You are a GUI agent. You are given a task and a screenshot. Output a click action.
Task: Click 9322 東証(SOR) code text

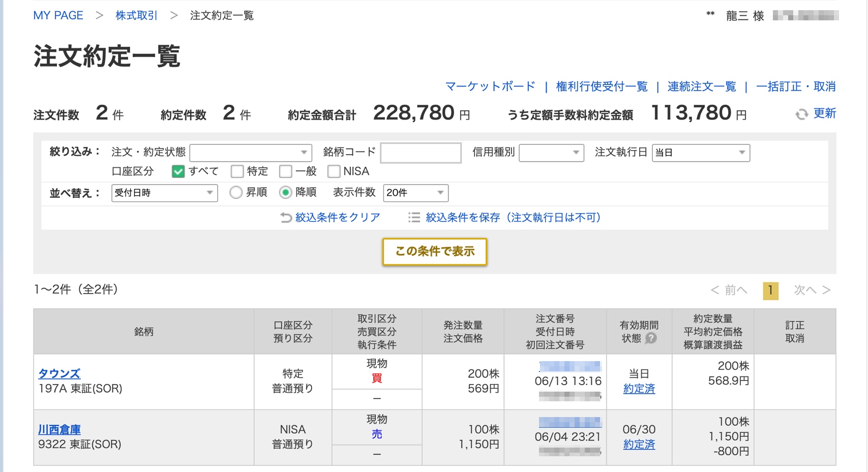80,444
